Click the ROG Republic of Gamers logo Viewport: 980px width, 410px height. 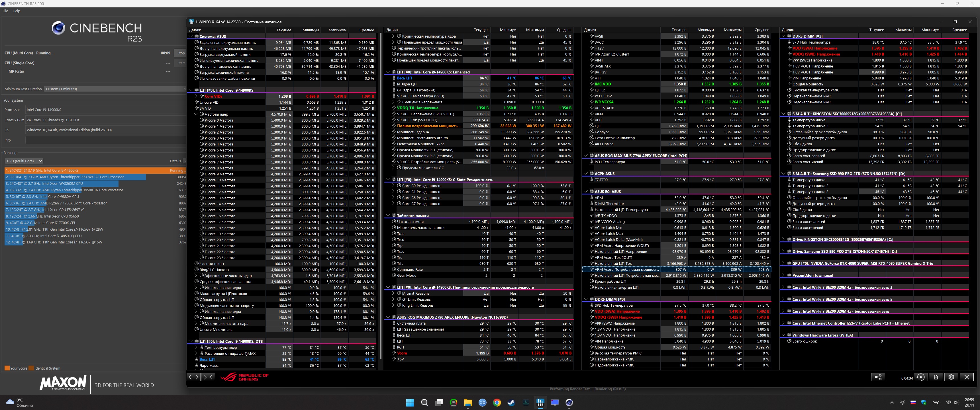point(245,377)
